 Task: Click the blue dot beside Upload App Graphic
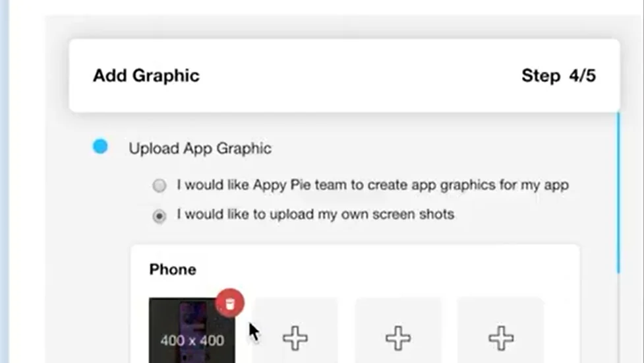pyautogui.click(x=100, y=147)
